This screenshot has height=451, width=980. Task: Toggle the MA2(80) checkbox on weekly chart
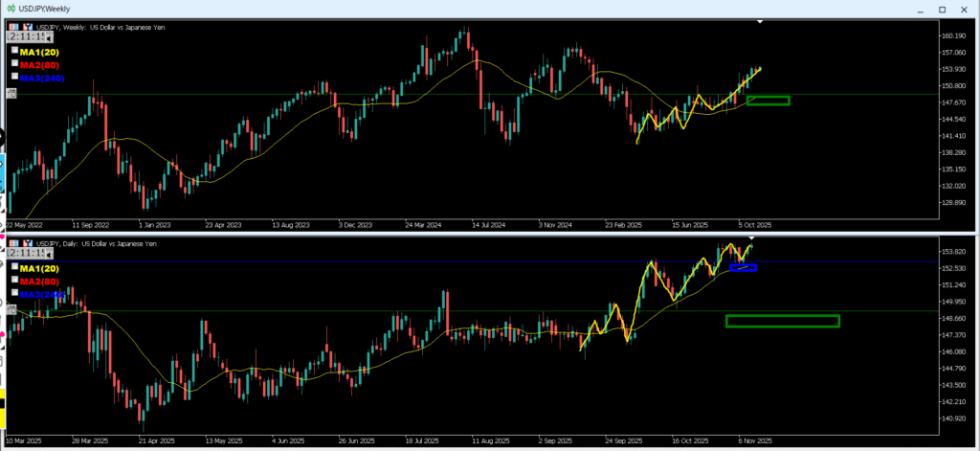click(x=14, y=63)
